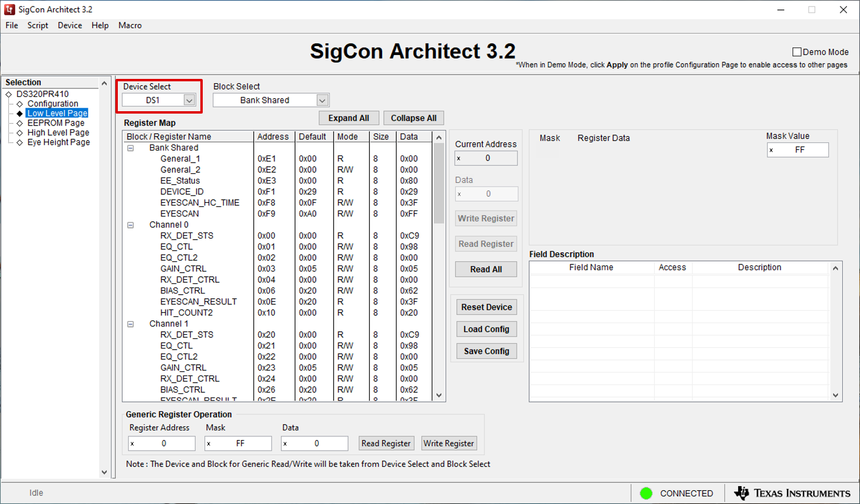
Task: Click the Field Name column header
Action: (591, 267)
